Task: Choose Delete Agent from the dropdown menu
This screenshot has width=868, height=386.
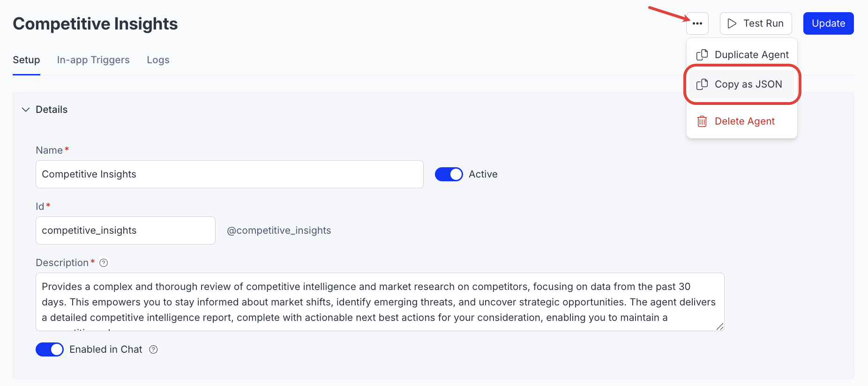Action: click(744, 121)
